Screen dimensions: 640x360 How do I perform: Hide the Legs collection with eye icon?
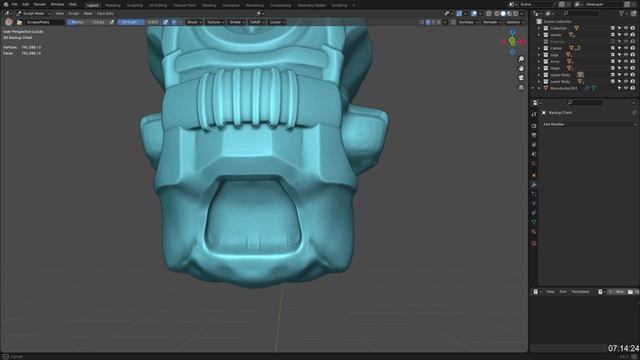(x=626, y=55)
